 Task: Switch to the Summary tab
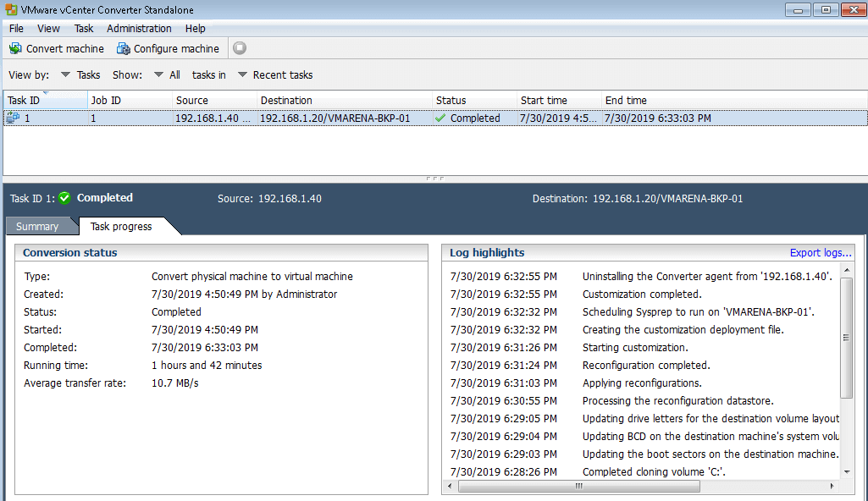[x=37, y=226]
